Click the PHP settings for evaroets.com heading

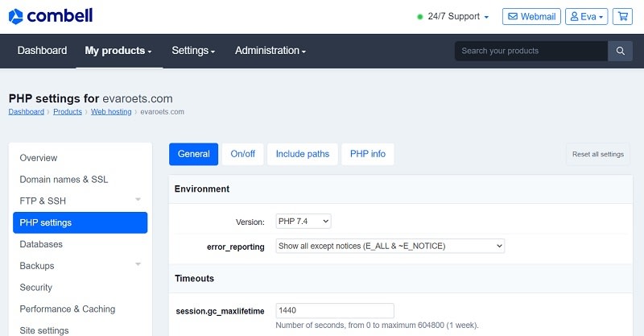tap(90, 98)
